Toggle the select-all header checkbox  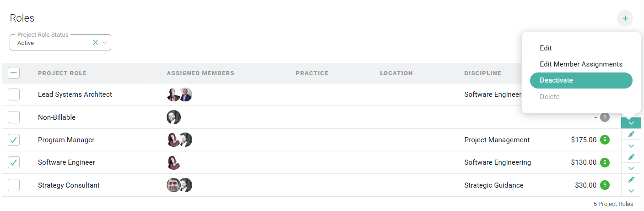coord(14,73)
